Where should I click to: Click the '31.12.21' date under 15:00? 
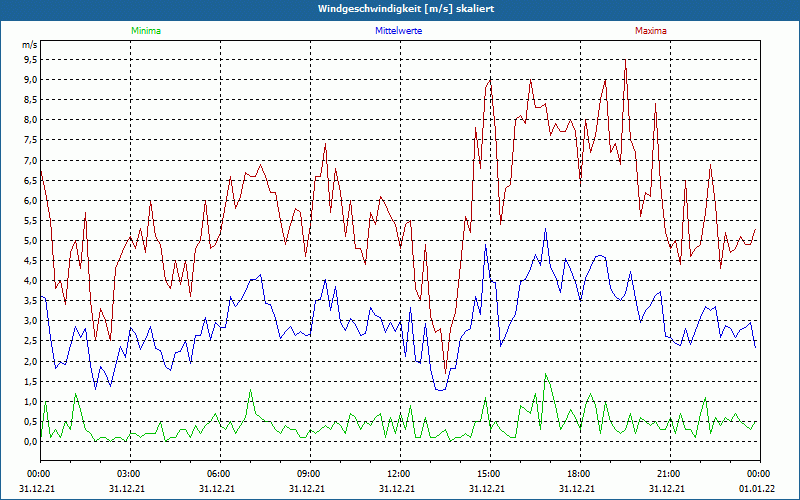point(487,489)
